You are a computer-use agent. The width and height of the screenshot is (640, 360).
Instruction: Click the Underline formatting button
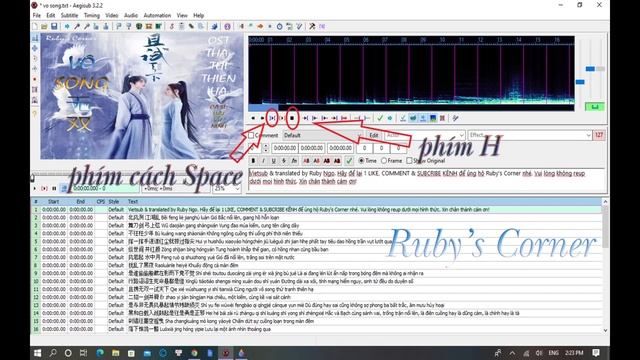coord(273,161)
